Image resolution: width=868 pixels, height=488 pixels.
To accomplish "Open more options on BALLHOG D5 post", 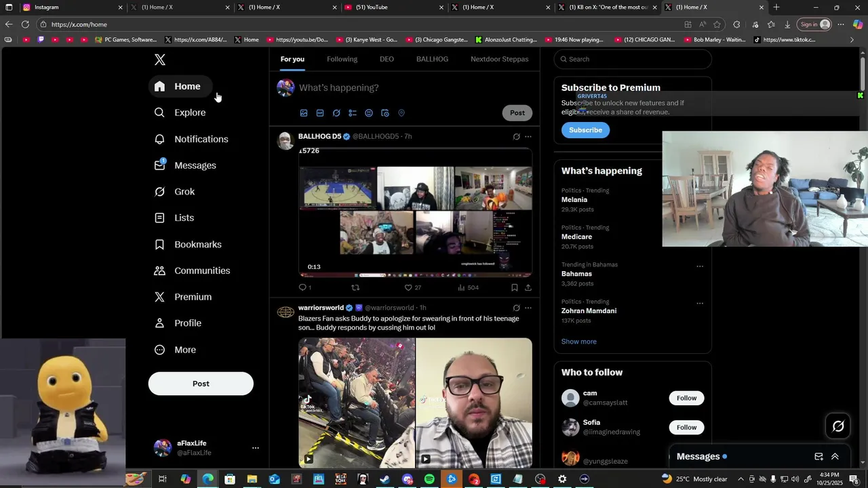I will [528, 136].
